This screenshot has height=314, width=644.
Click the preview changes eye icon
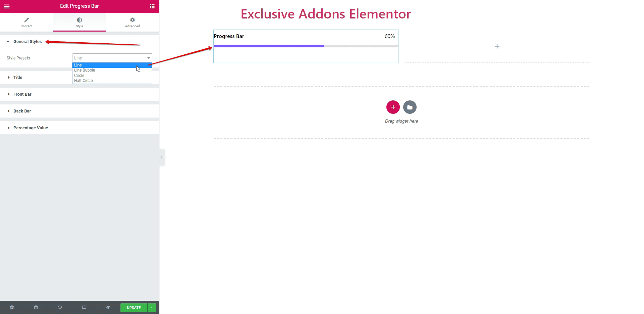(x=108, y=307)
